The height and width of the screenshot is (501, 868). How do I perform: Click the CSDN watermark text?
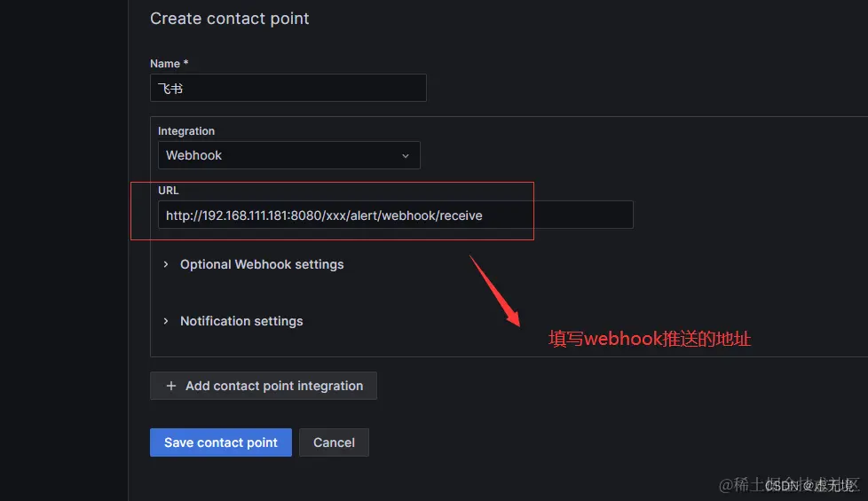809,486
